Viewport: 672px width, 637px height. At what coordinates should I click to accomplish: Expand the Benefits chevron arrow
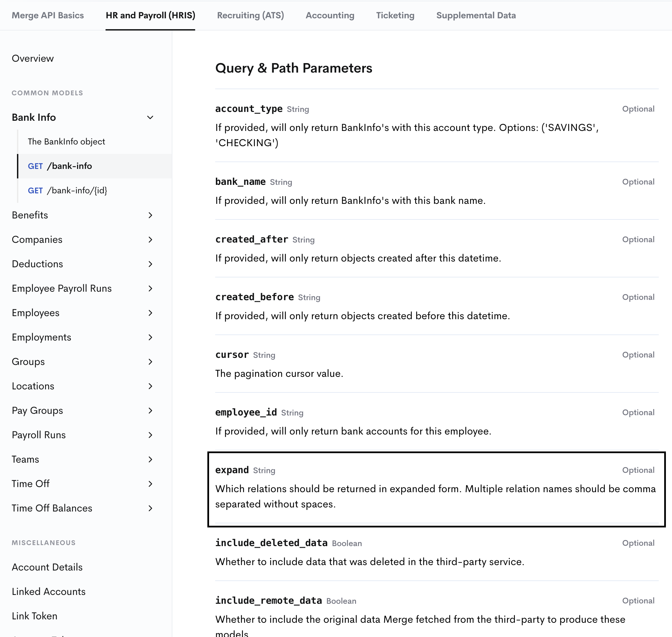tap(150, 215)
